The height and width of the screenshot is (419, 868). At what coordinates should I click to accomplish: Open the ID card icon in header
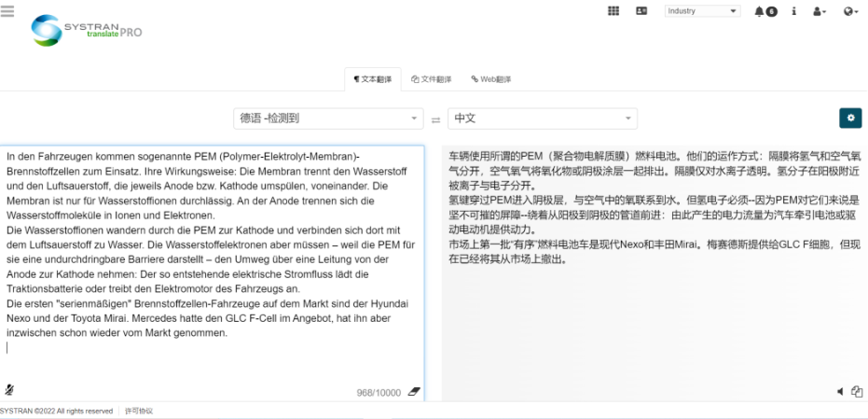pyautogui.click(x=641, y=11)
